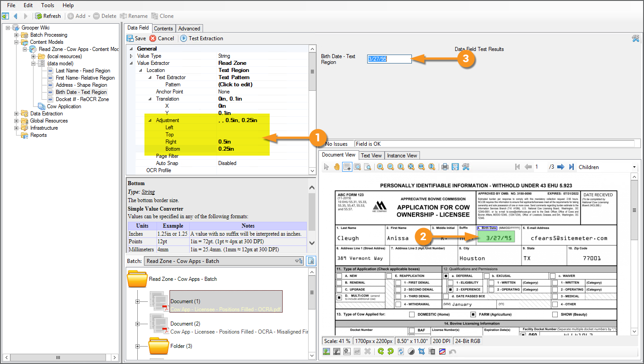The height and width of the screenshot is (364, 644).
Task: Select Docket # - ReOCR Zone tree item
Action: click(x=82, y=99)
